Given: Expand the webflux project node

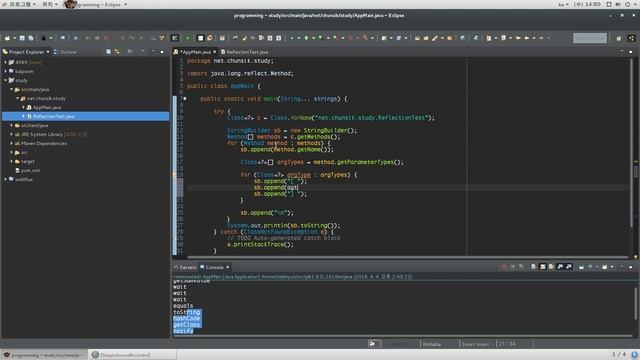Looking at the screenshot, I should coord(6,179).
